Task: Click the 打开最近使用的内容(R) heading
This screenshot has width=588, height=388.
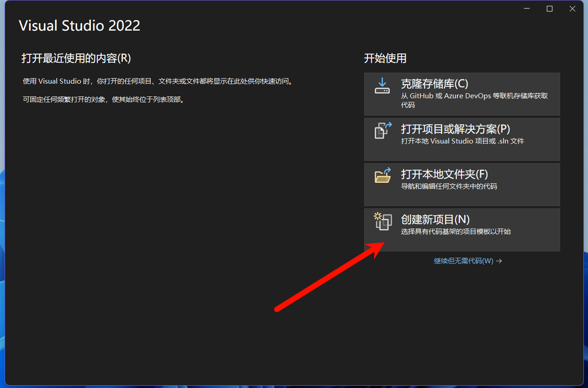Action: click(76, 58)
